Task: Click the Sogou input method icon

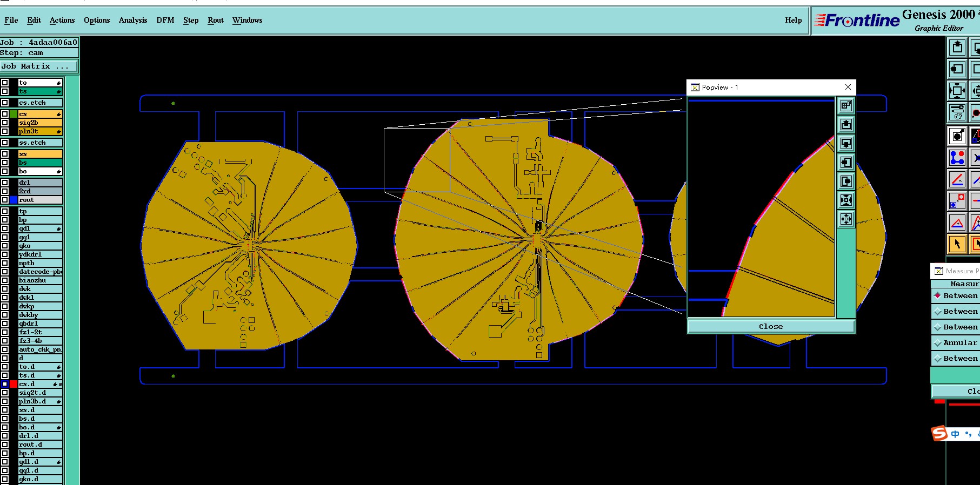Action: click(939, 433)
